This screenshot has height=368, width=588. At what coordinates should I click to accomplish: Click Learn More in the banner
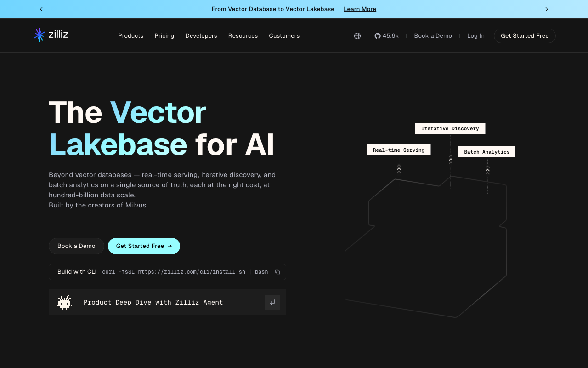(x=360, y=9)
